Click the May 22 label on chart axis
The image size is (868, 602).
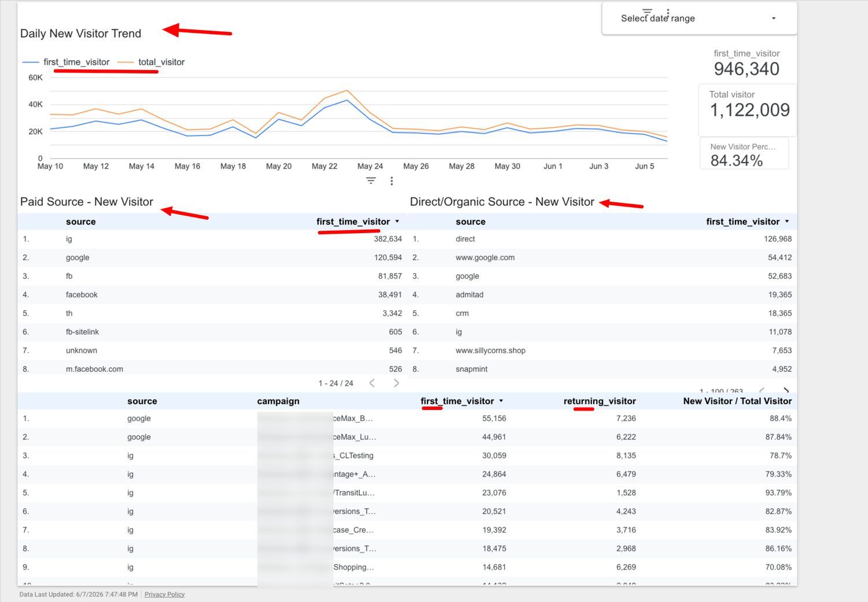tap(324, 166)
